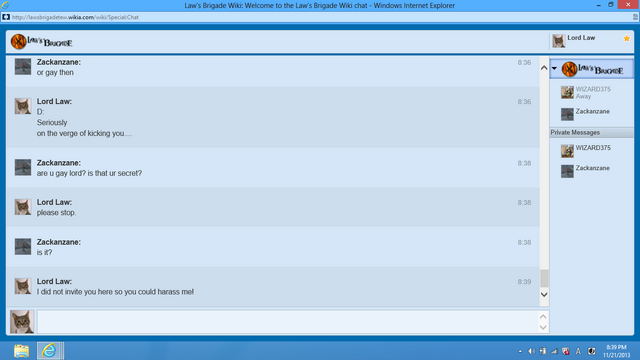Viewport: 640px width, 360px height.
Task: Click the red security shield tray icon
Action: coord(566,351)
